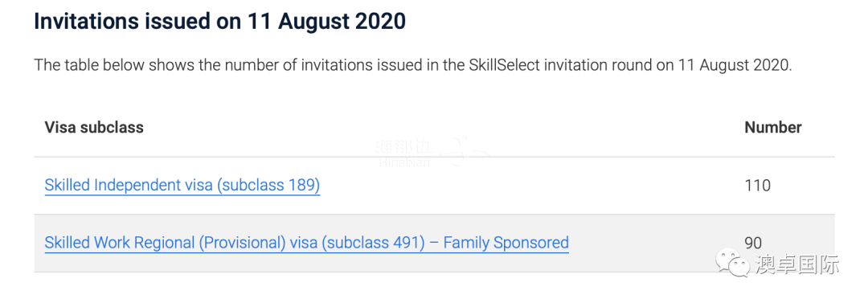Click the value 90 in Number column
Screen dimensions: 868x303
tap(753, 243)
